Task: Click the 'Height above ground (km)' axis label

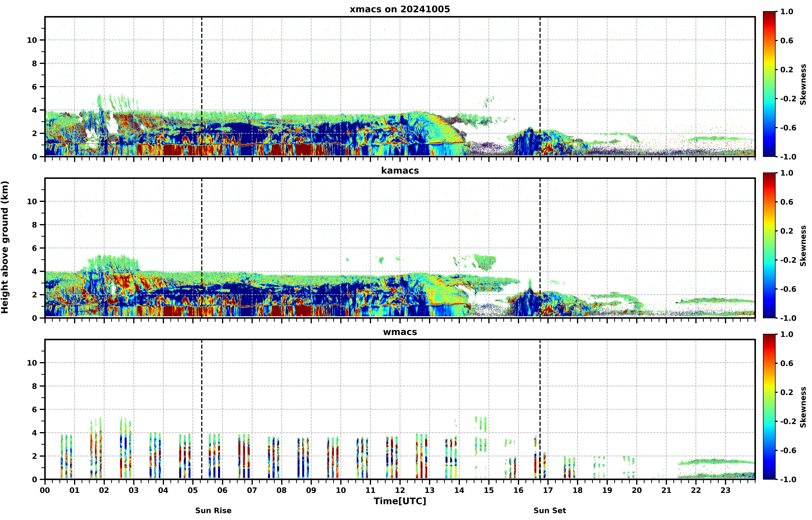Action: (5, 247)
